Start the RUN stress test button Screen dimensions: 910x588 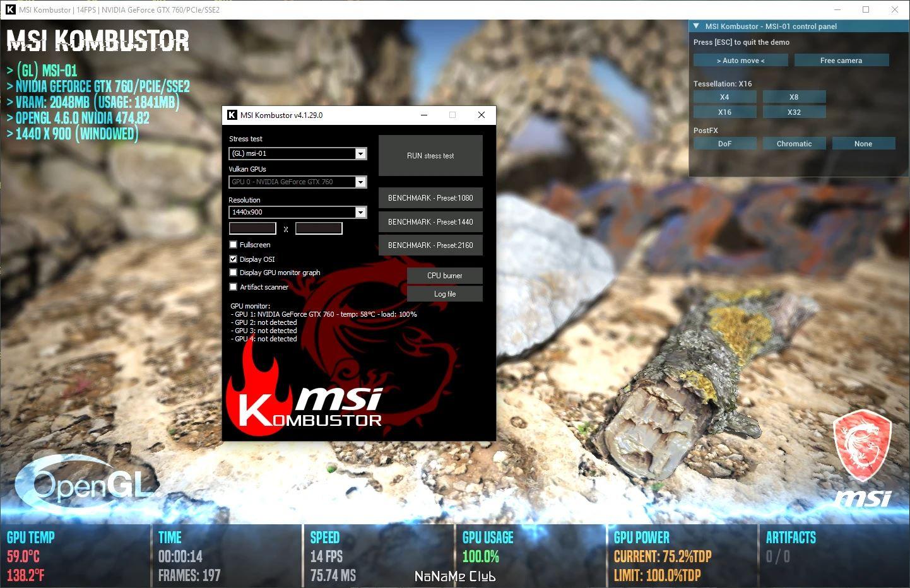tap(430, 155)
